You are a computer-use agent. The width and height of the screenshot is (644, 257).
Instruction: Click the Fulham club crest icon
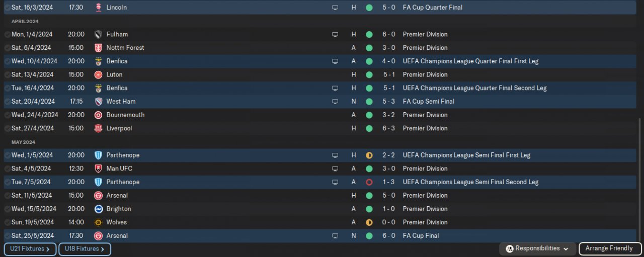pyautogui.click(x=98, y=35)
